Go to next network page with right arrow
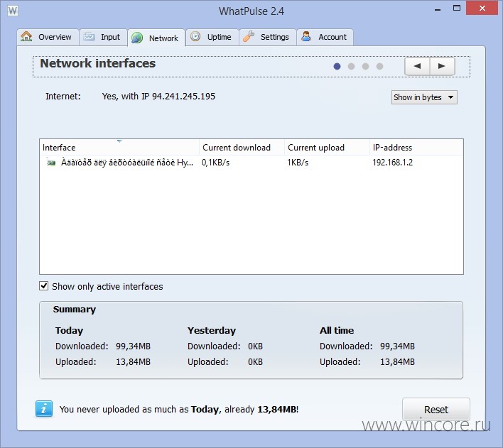This screenshot has height=448, width=503. (442, 66)
